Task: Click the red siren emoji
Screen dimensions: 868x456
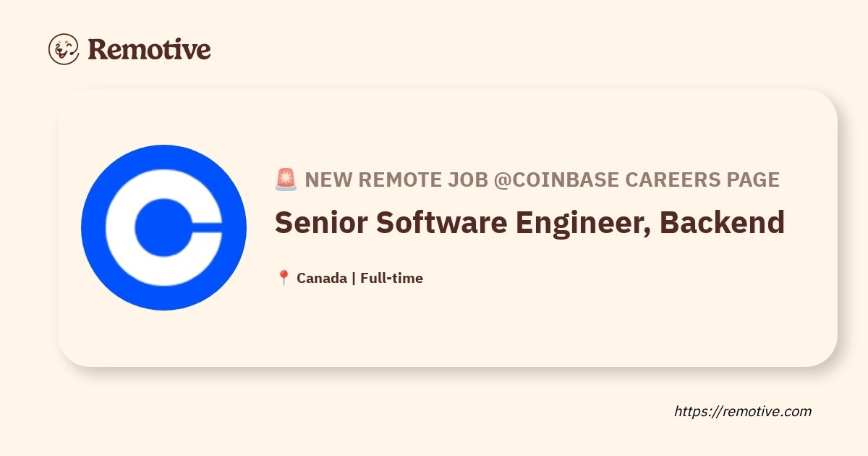Action: point(286,180)
